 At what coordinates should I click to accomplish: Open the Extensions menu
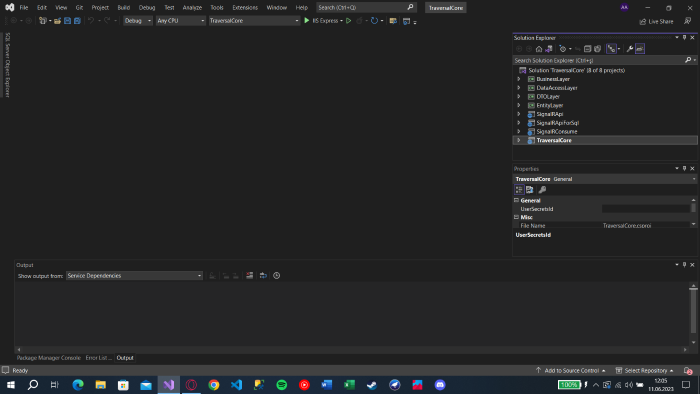[x=245, y=8]
